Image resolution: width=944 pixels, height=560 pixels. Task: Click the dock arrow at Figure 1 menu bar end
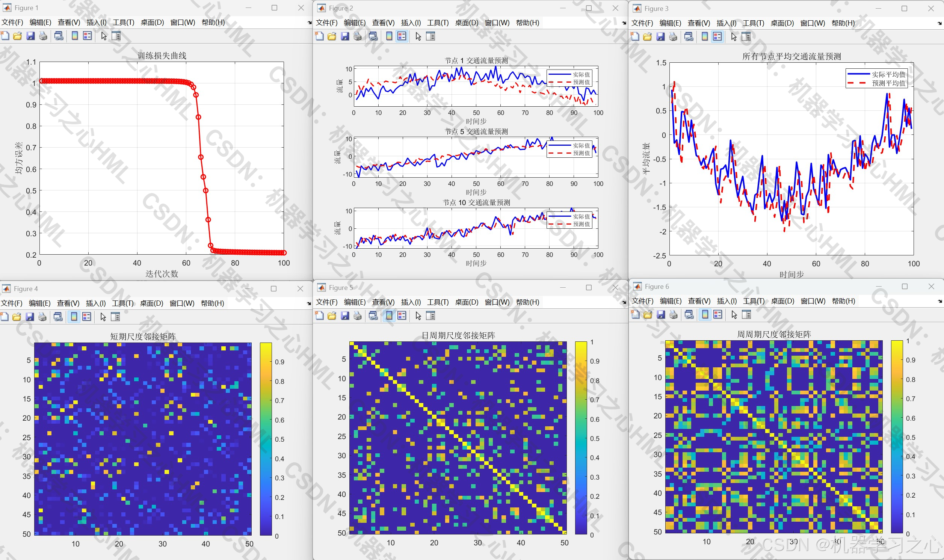pyautogui.click(x=310, y=23)
